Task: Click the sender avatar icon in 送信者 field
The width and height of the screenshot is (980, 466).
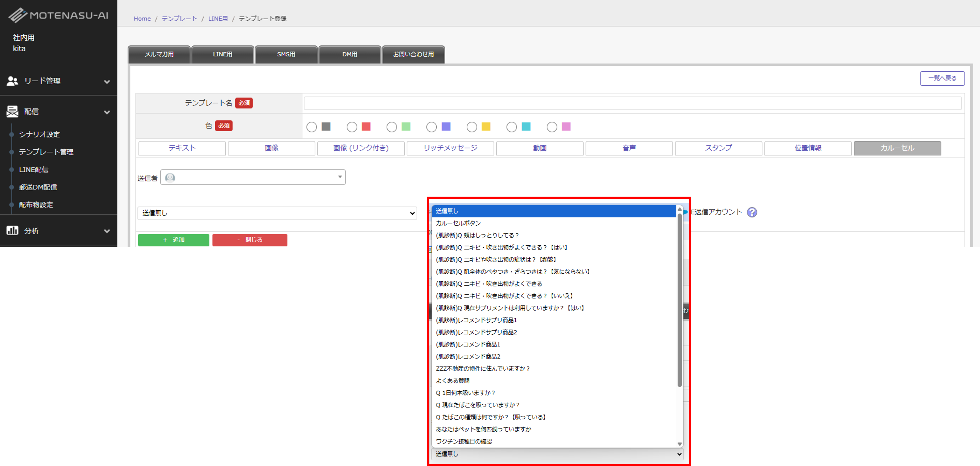Action: click(170, 178)
